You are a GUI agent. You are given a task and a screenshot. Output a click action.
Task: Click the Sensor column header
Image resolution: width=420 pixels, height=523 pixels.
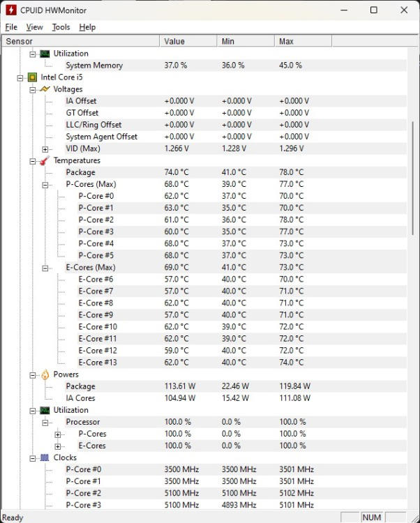(81, 41)
